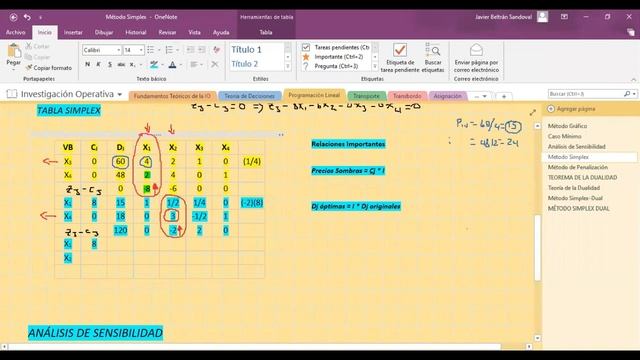640x360 pixels.
Task: Apply bold with the N button
Action: (x=87, y=64)
